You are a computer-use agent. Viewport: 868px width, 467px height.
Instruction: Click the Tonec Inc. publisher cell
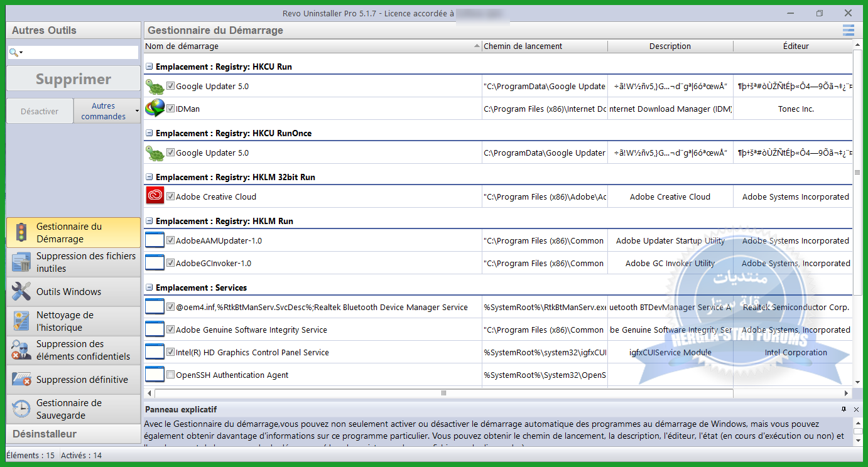click(796, 109)
